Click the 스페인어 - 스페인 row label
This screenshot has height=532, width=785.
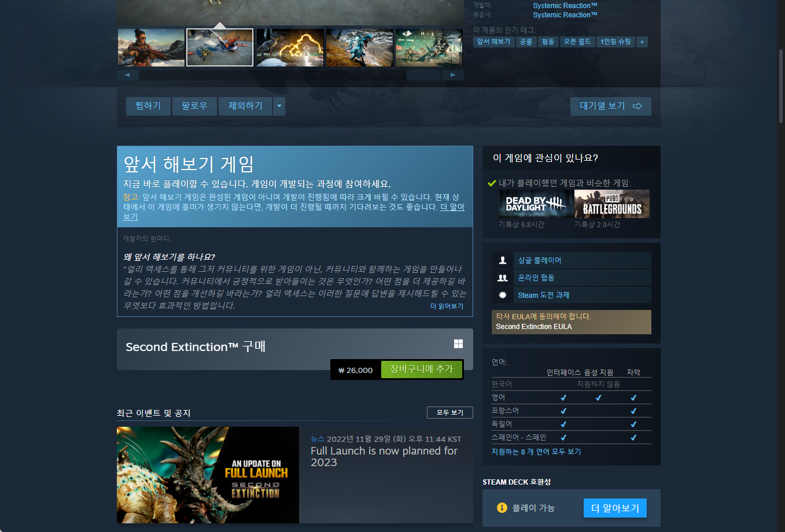(519, 437)
